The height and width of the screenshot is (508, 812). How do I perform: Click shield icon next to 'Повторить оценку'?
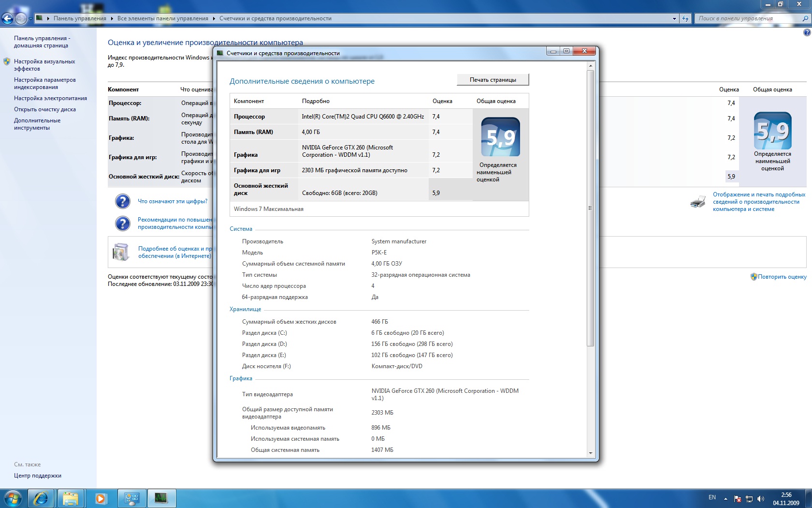click(754, 277)
